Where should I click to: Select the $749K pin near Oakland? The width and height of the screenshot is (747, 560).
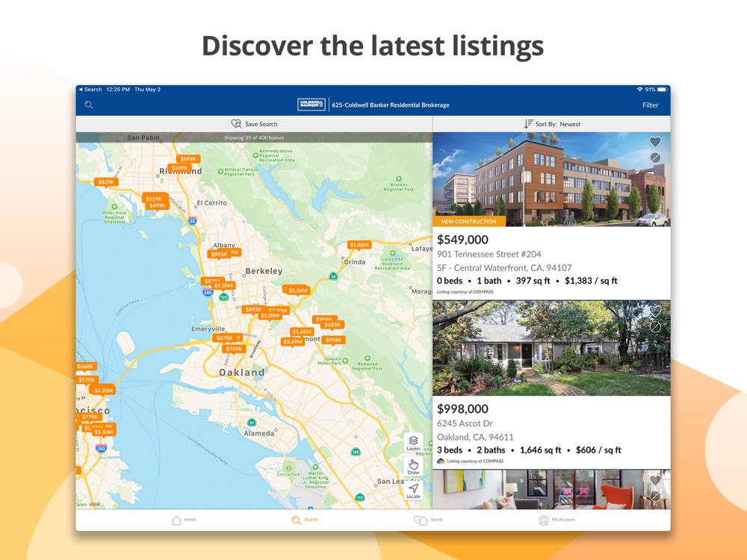[x=234, y=349]
